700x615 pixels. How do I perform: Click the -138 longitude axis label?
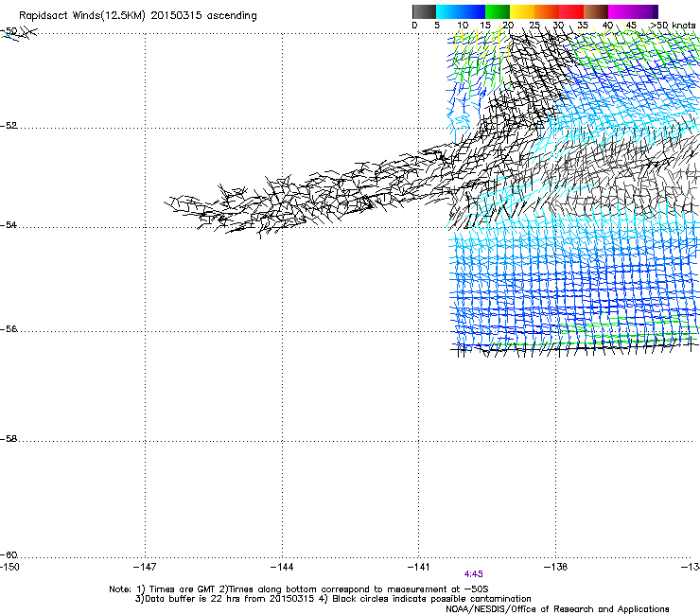[x=556, y=567]
